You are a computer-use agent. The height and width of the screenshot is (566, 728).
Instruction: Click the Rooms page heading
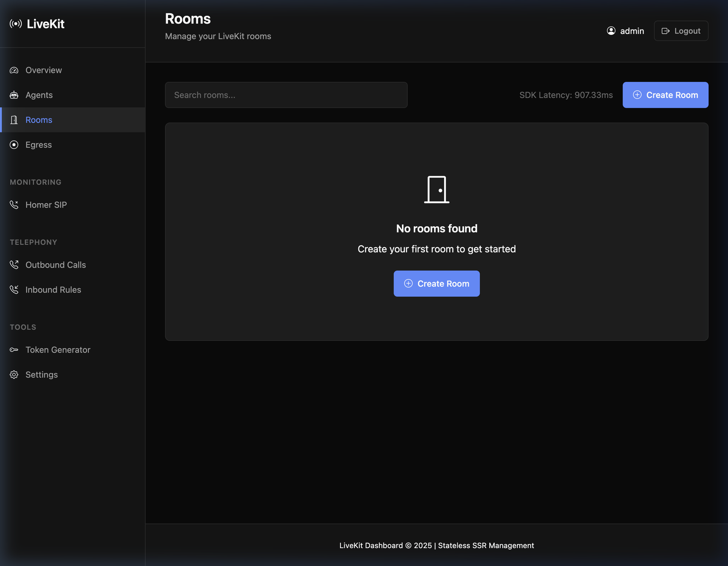(x=188, y=19)
